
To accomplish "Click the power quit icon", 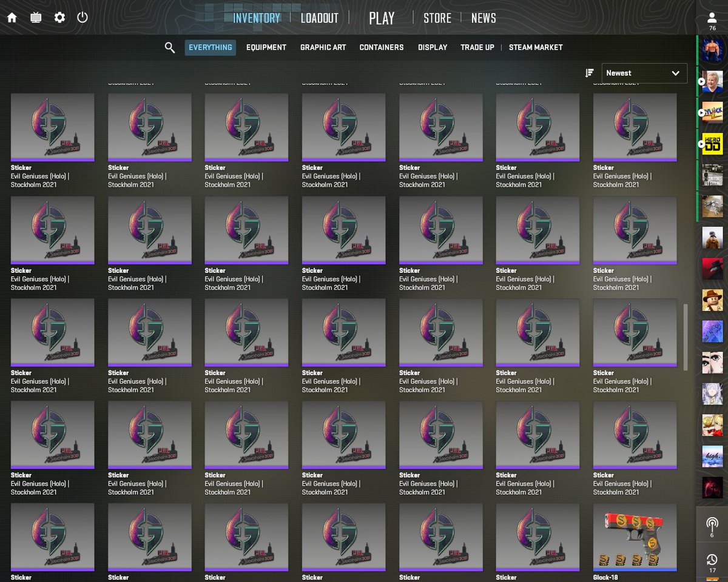I will [83, 18].
